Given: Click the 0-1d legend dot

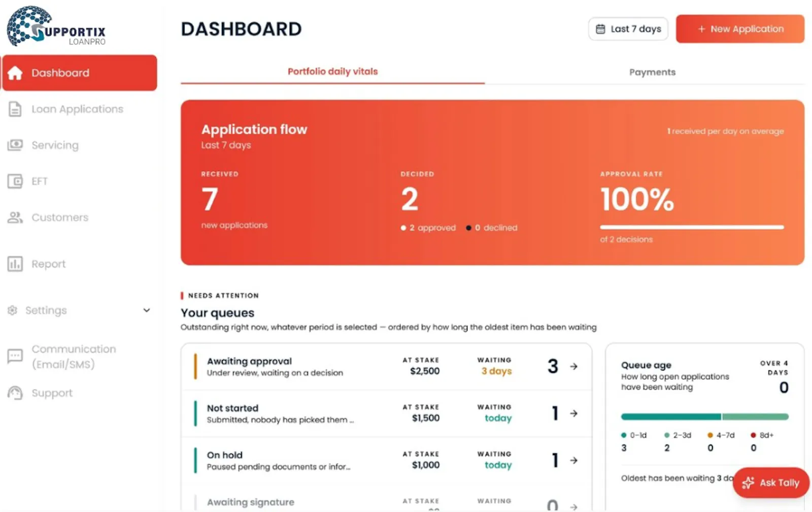Looking at the screenshot, I should (x=624, y=435).
